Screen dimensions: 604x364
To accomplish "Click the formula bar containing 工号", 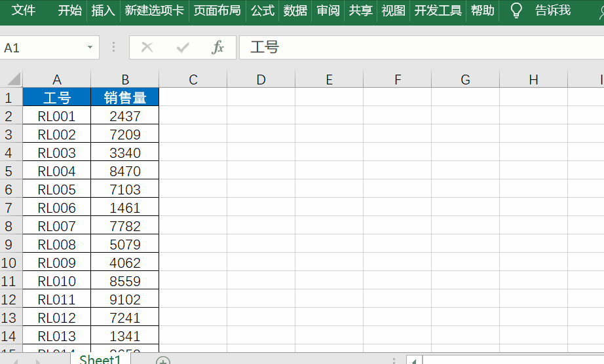I will pos(421,47).
